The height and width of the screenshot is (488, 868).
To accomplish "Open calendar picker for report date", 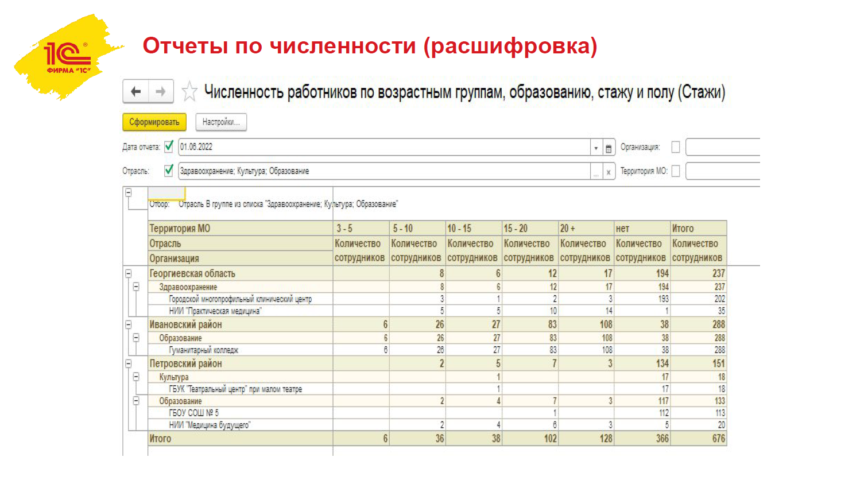I will (609, 148).
